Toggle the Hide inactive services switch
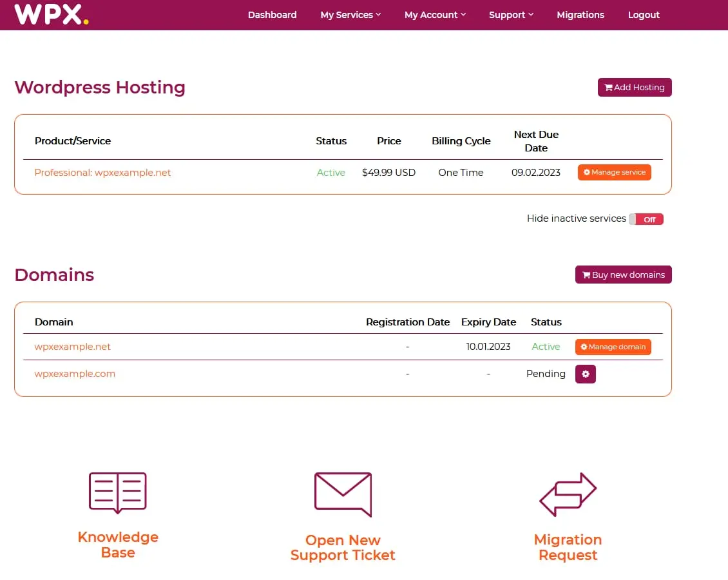Screen dimensions: 728x580 coord(646,219)
